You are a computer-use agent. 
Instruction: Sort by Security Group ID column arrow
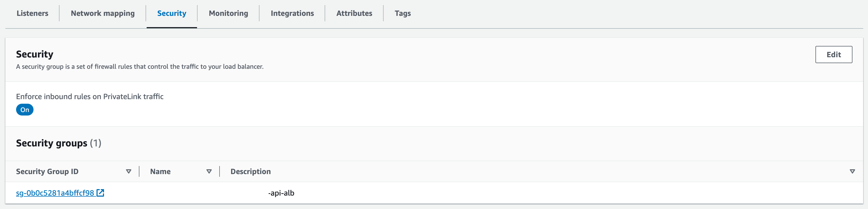click(128, 171)
